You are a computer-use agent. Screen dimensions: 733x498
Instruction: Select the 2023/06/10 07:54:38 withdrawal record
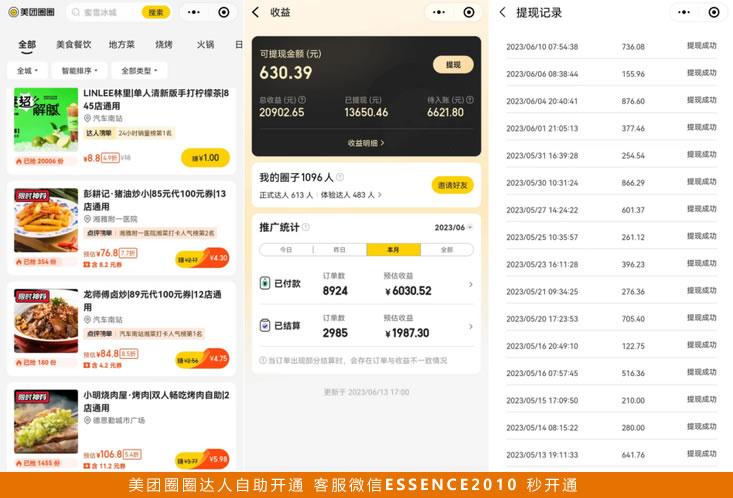(611, 46)
